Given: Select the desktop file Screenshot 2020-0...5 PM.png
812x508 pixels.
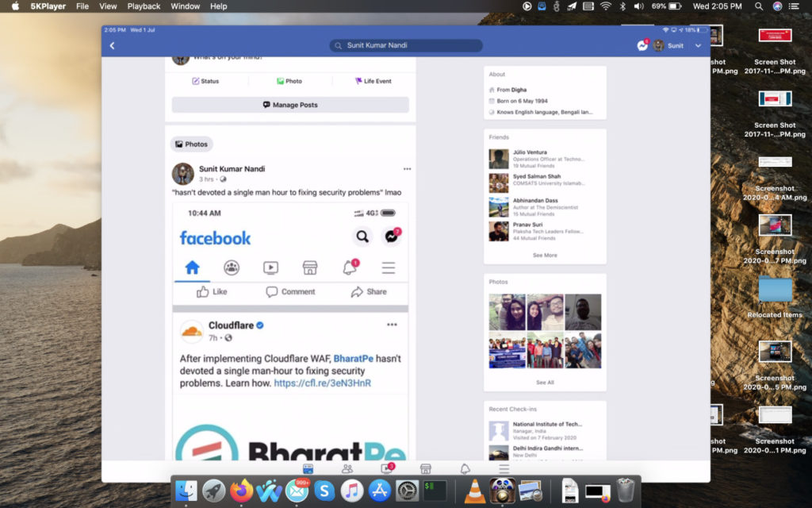Looking at the screenshot, I should point(775,365).
